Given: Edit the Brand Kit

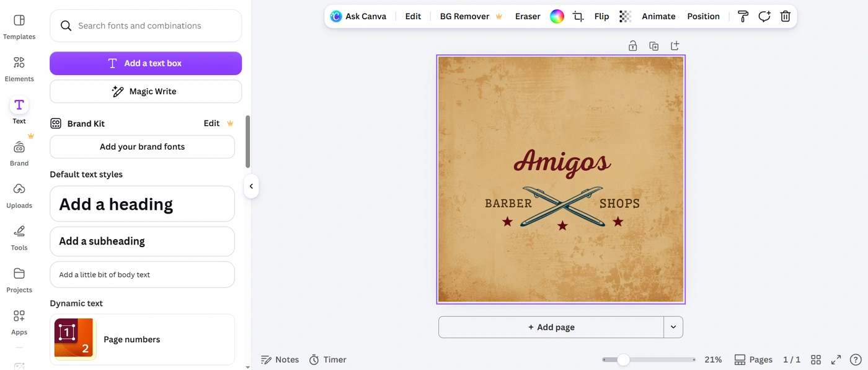Looking at the screenshot, I should point(211,124).
